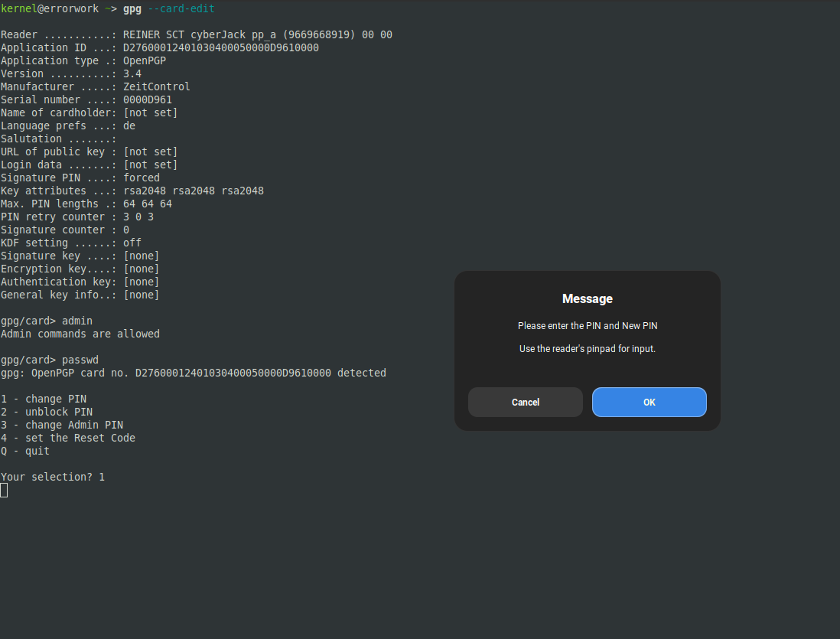This screenshot has width=840, height=639.
Task: Click the 'Max. PIN lengths .: 64 64 64' line
Action: click(x=86, y=204)
